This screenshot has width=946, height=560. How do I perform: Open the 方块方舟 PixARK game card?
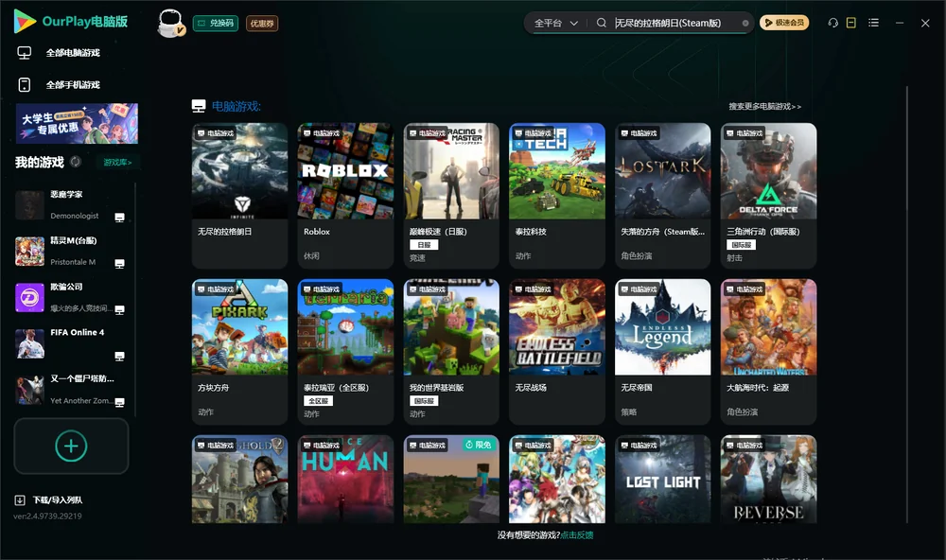tap(239, 351)
